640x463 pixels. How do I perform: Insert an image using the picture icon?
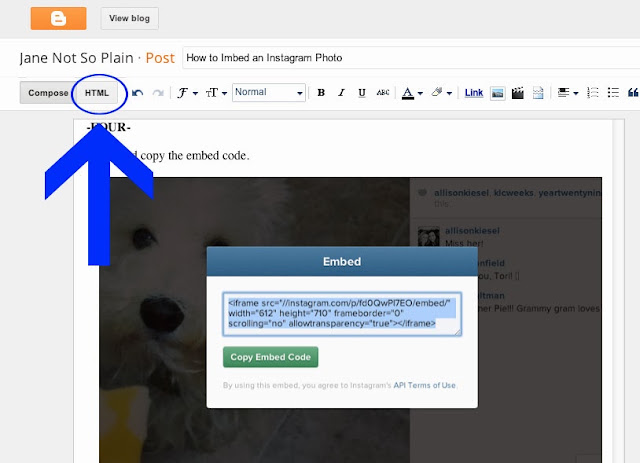coord(498,93)
